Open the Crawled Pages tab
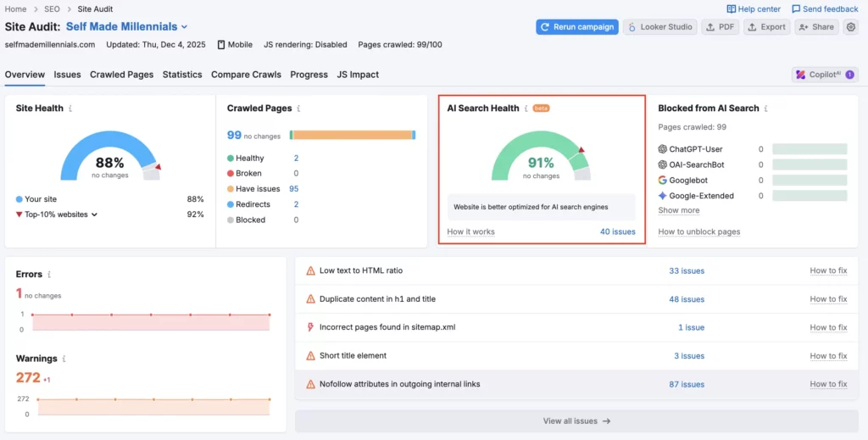 point(122,75)
